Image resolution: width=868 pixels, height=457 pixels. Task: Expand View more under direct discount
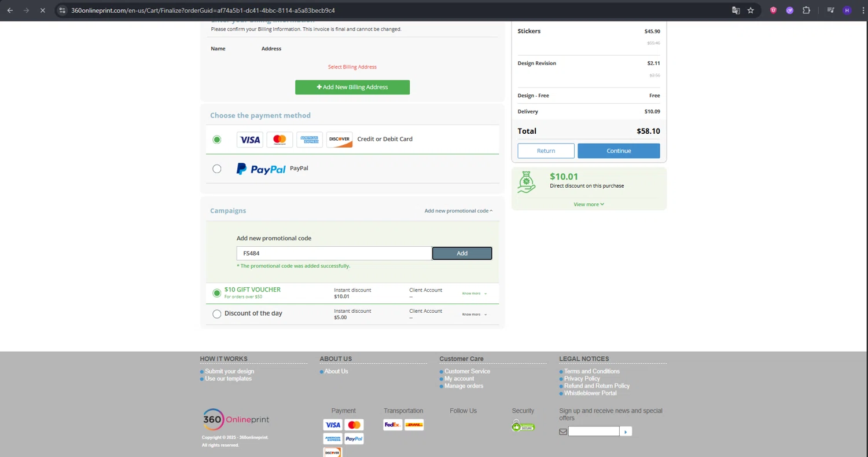pyautogui.click(x=589, y=204)
